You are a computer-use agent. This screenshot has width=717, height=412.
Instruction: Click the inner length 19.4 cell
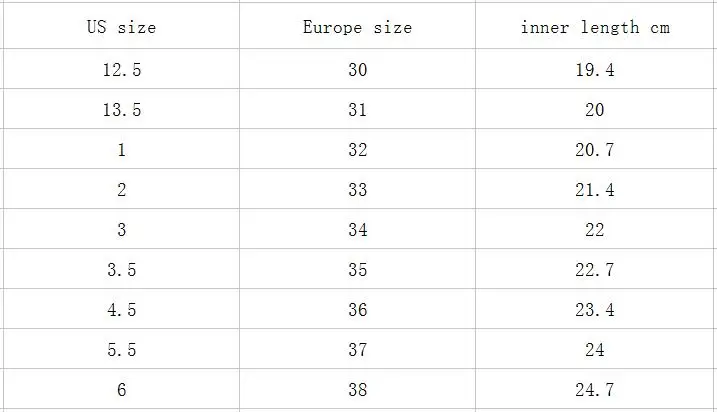pos(595,69)
